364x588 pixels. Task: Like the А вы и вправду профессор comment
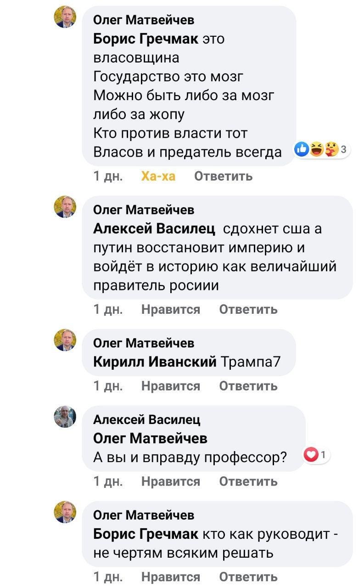pos(171,481)
